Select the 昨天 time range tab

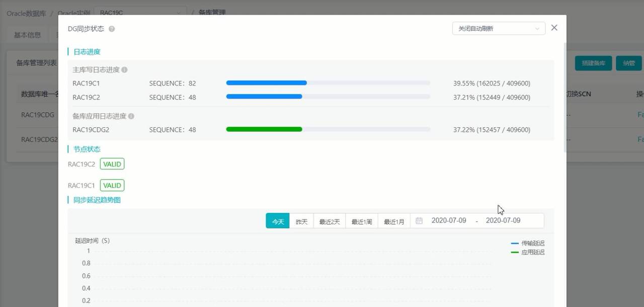tap(301, 220)
